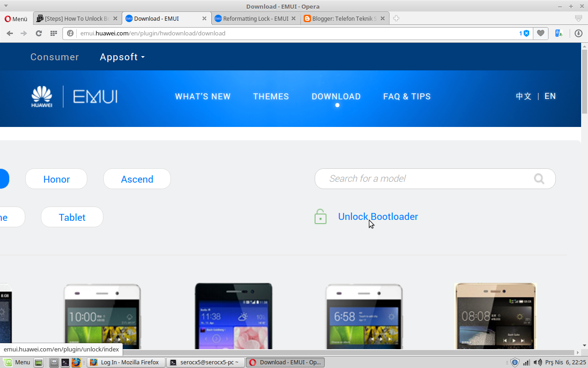Switch to Log In - Mozilla Firefox window

point(126,362)
